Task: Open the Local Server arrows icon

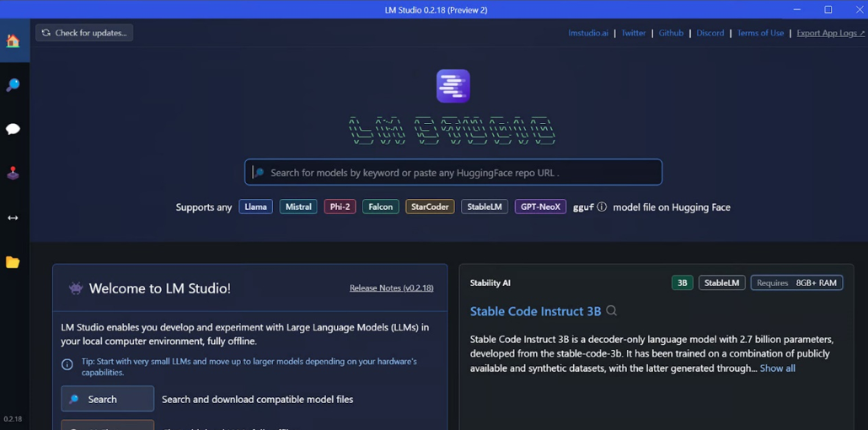Action: click(x=13, y=218)
